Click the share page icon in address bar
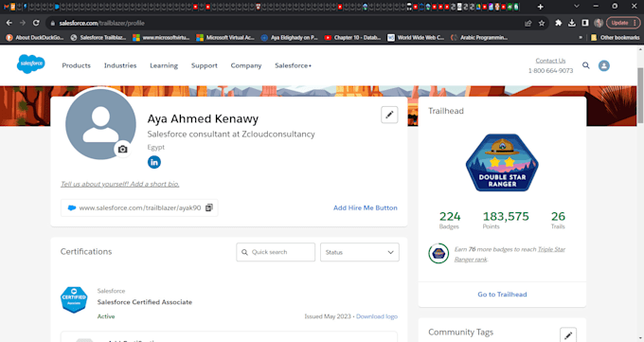 click(528, 23)
